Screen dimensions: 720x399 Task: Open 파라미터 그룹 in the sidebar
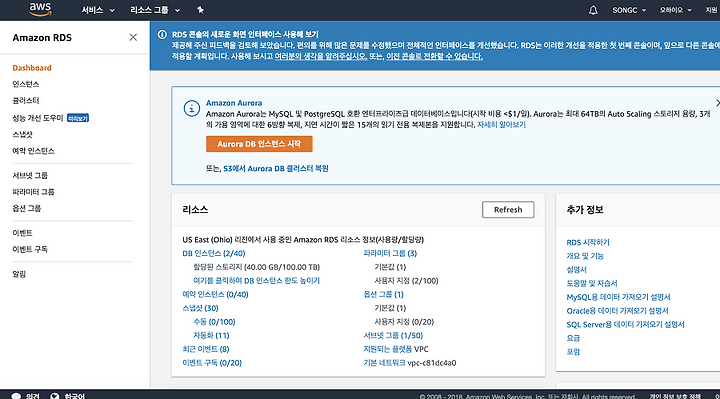(34, 192)
